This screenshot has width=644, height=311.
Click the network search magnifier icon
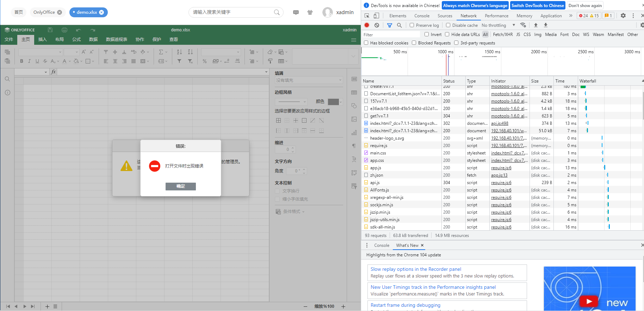399,25
